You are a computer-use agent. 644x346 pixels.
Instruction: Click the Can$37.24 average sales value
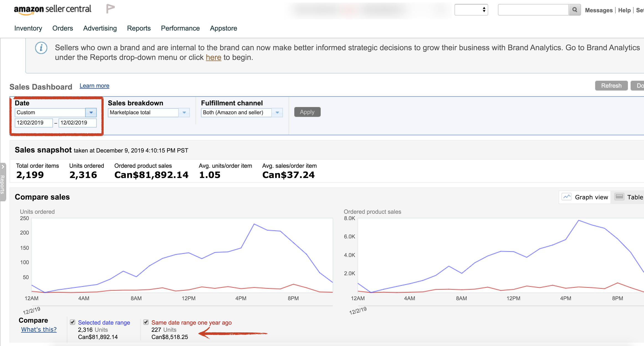pyautogui.click(x=288, y=175)
